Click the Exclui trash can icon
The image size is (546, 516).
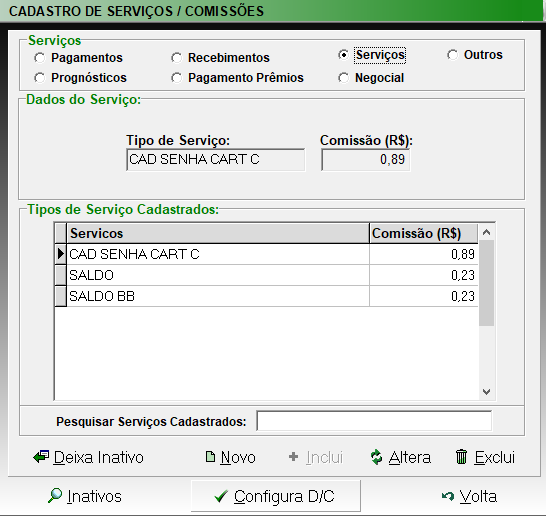pyautogui.click(x=461, y=457)
